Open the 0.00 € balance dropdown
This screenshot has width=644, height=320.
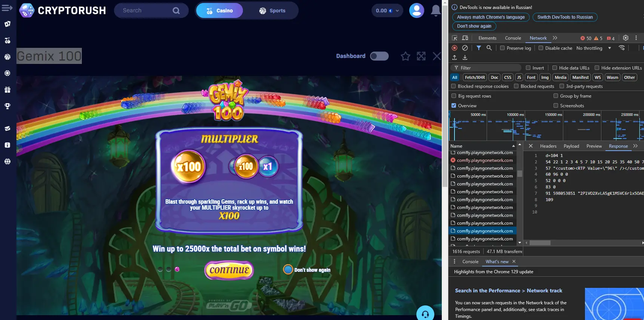pos(387,10)
